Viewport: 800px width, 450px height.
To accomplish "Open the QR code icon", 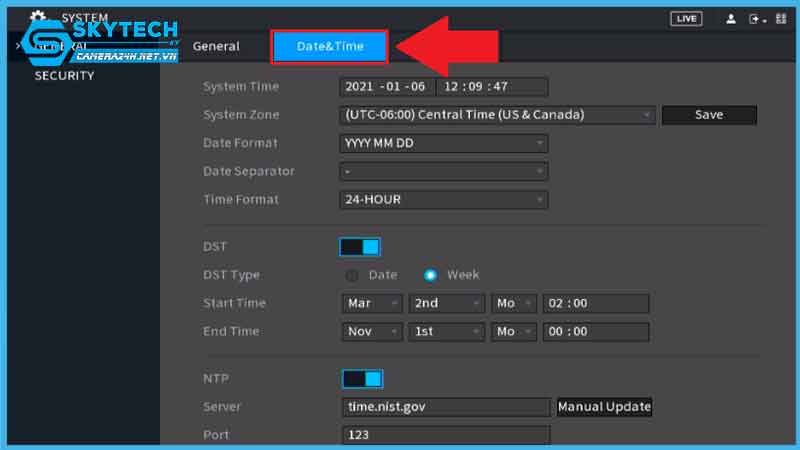I will [x=781, y=19].
